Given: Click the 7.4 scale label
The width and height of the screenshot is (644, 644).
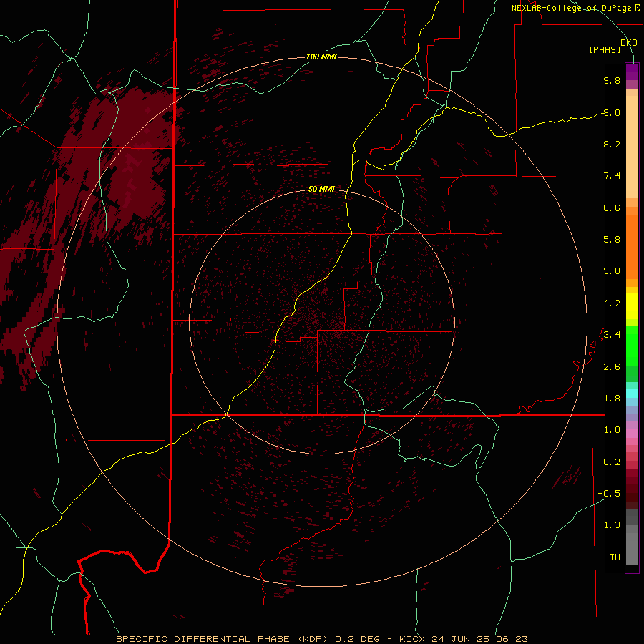Looking at the screenshot, I should [x=612, y=176].
